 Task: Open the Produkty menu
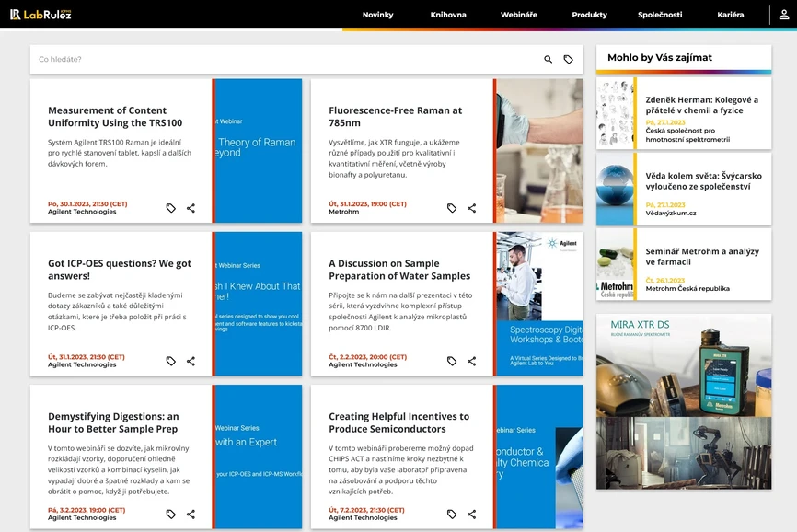(x=590, y=15)
